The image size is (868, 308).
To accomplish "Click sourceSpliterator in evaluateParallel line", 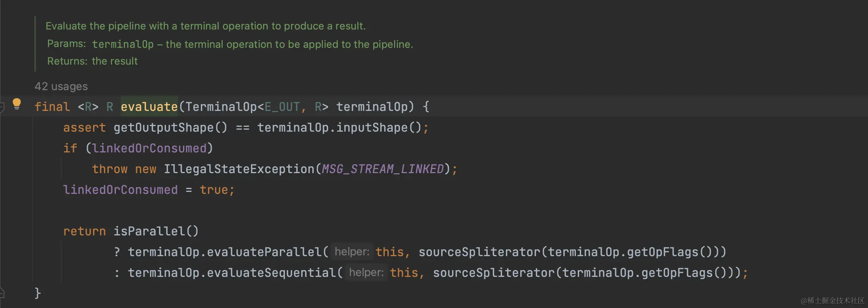I will point(479,252).
